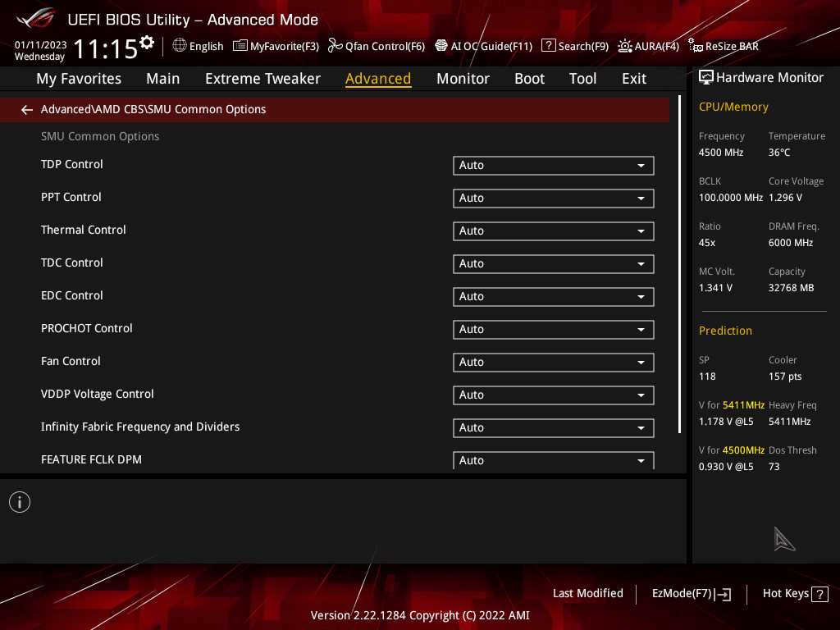
Task: Click the 4500 MHz frequency value
Action: point(721,153)
